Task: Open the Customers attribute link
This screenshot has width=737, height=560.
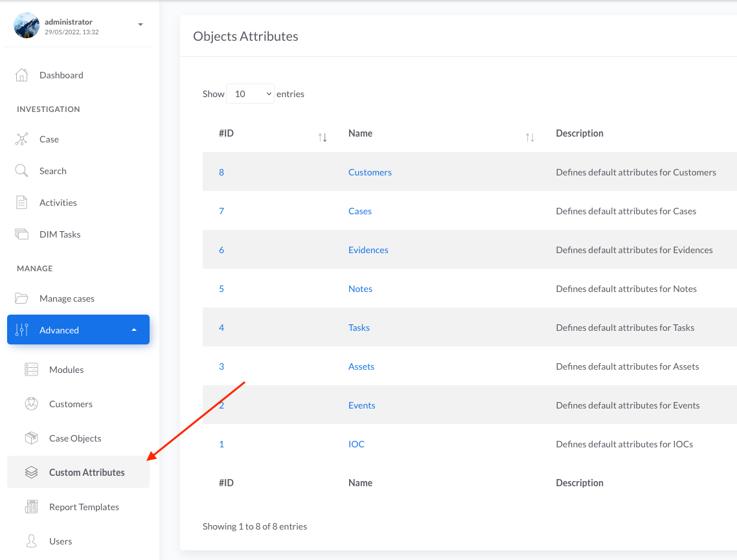Action: [370, 172]
